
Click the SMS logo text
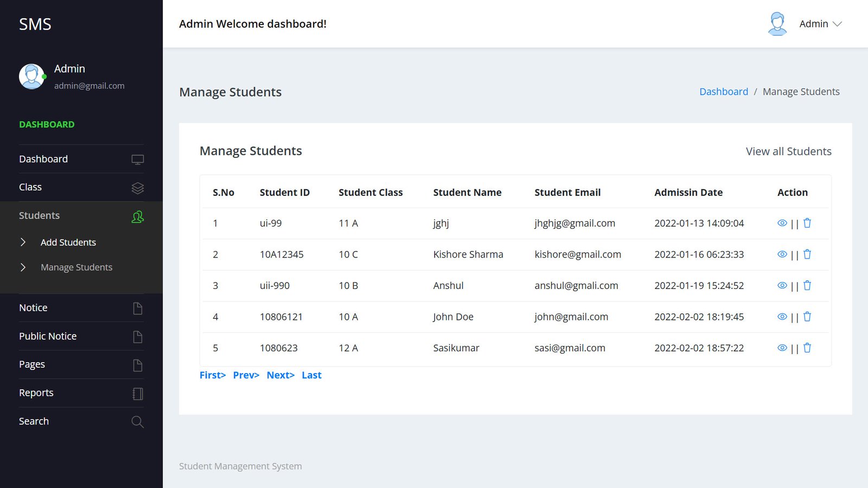(35, 24)
